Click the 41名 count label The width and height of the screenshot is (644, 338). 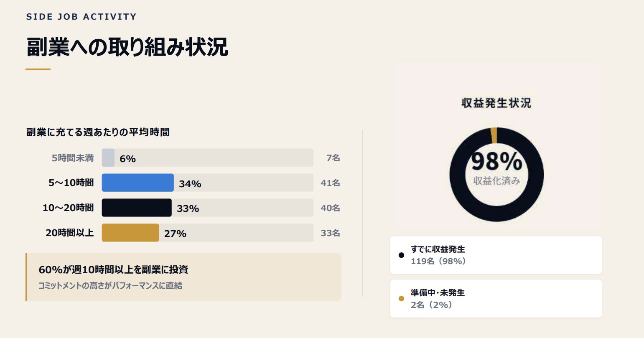pos(330,183)
